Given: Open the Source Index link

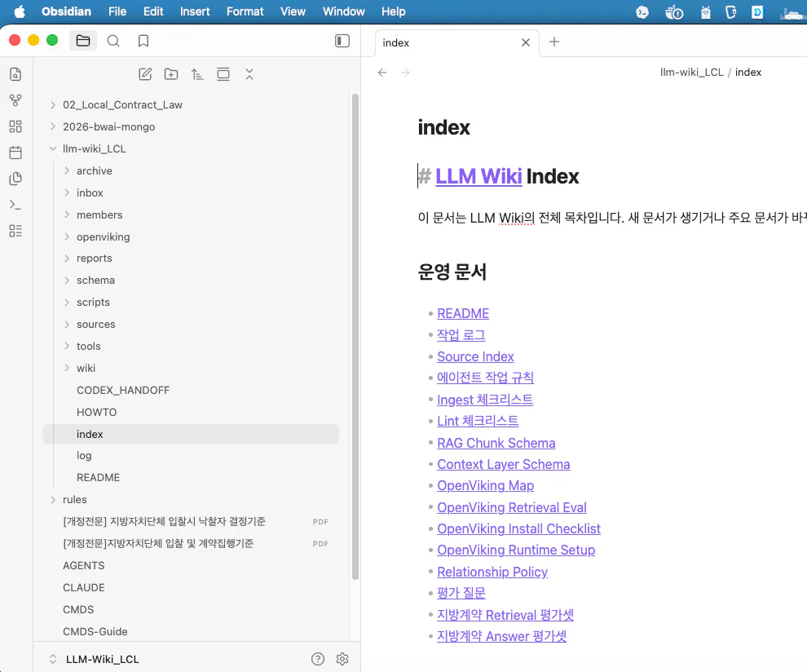Looking at the screenshot, I should point(475,357).
